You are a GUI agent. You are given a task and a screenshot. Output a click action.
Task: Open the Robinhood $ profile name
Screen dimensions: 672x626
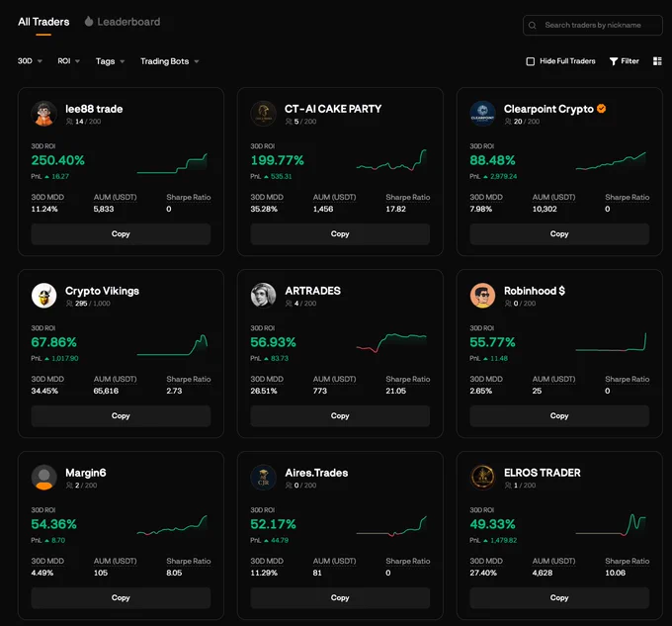click(x=535, y=291)
